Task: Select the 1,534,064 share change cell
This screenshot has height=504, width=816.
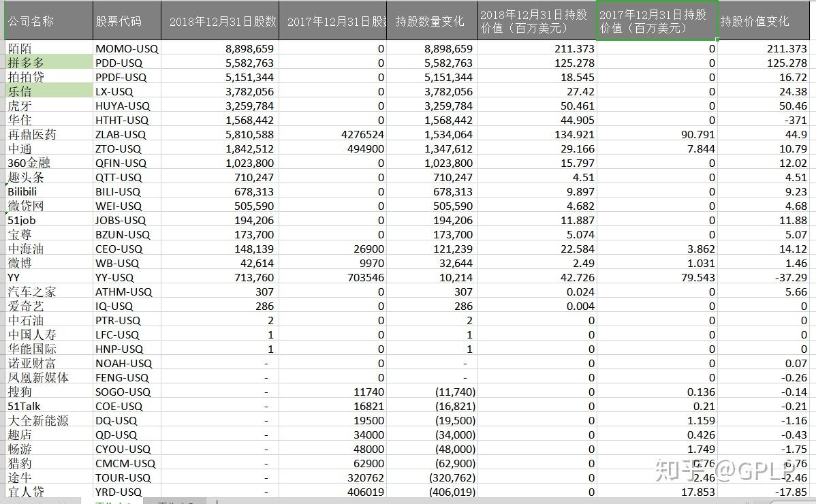Action: click(x=432, y=134)
